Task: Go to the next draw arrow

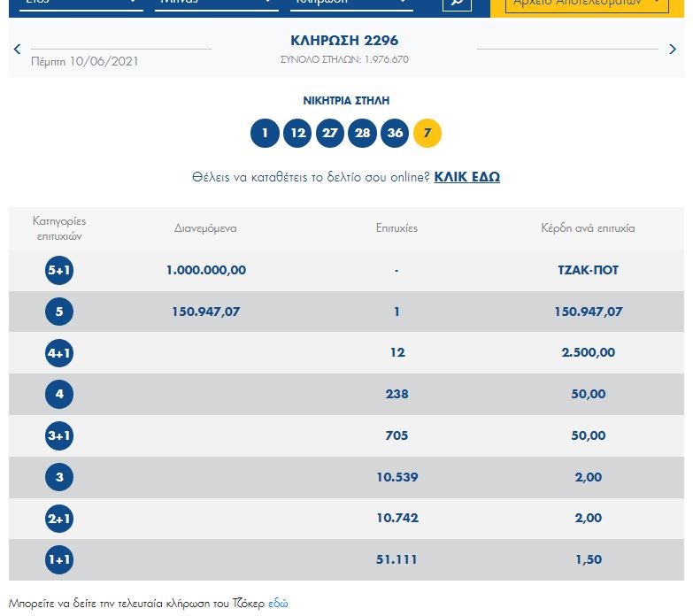Action: pyautogui.click(x=673, y=50)
